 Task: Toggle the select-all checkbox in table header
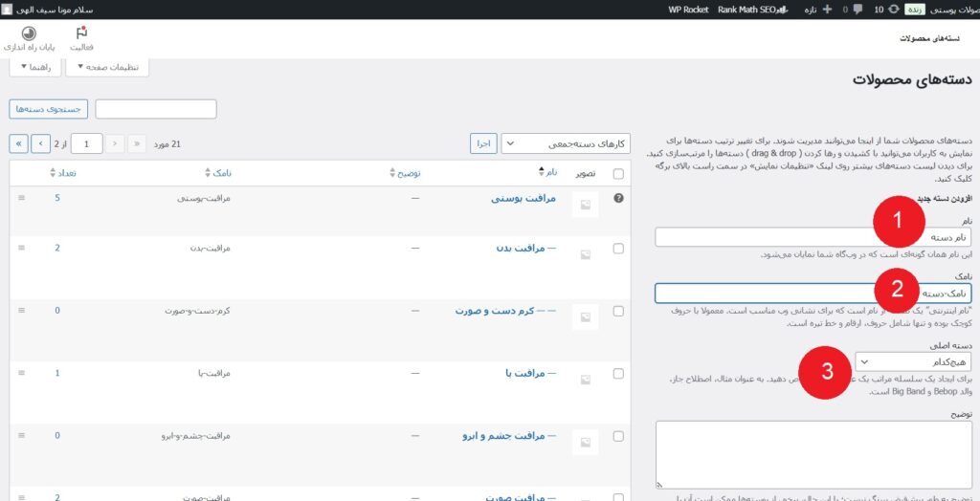click(618, 174)
